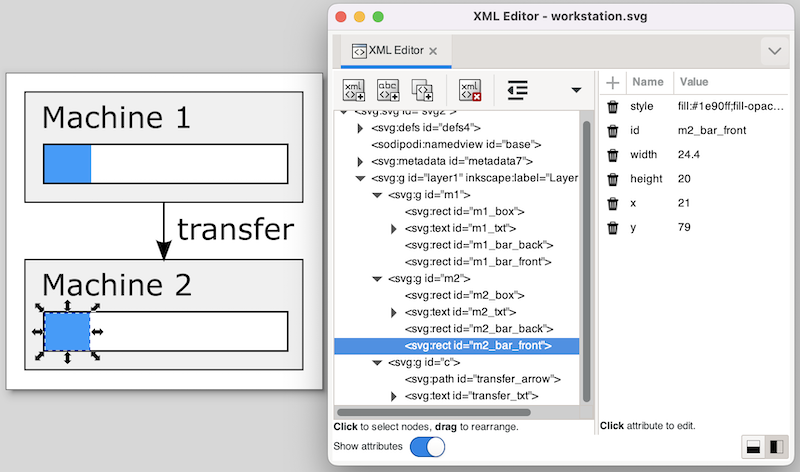Click the delete node icon
800x472 pixels.
[470, 90]
